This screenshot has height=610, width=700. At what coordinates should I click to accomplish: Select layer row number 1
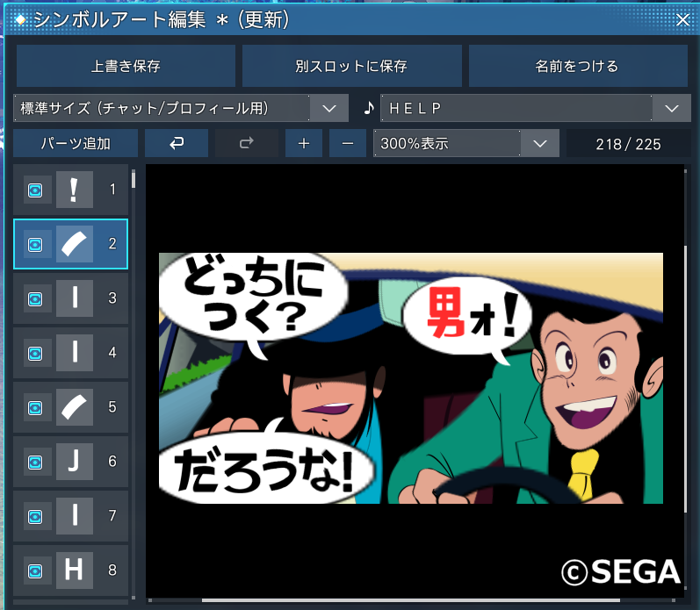pyautogui.click(x=70, y=190)
